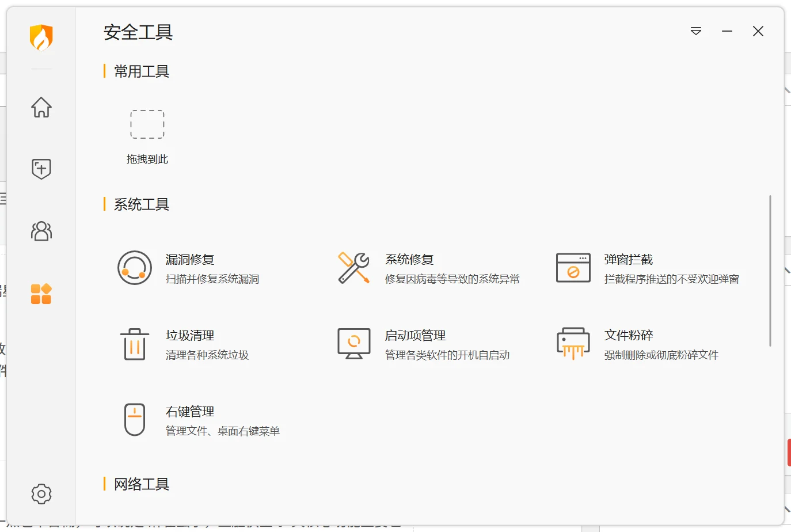Click the 常用工具 section heading
Viewport: 791px width, 532px height.
click(142, 71)
